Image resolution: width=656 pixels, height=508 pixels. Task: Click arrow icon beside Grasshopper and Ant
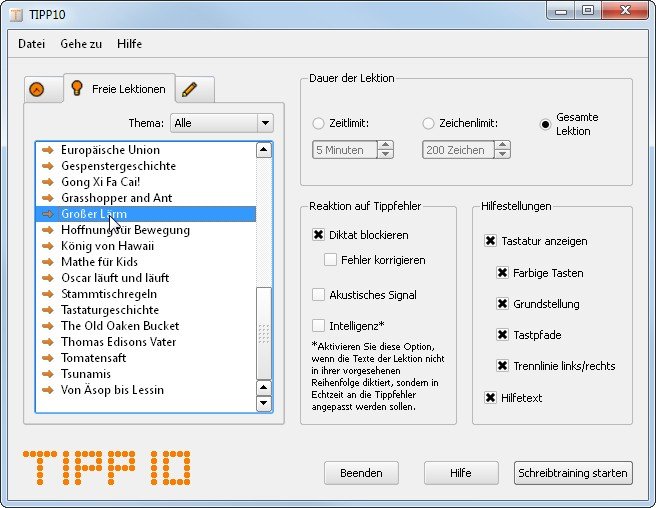pos(48,198)
